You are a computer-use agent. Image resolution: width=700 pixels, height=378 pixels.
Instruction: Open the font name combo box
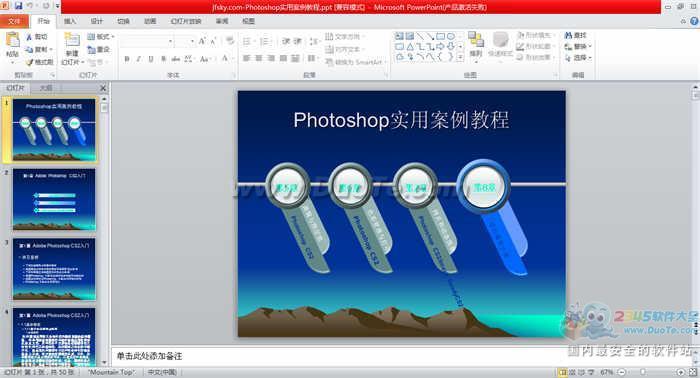click(x=147, y=42)
